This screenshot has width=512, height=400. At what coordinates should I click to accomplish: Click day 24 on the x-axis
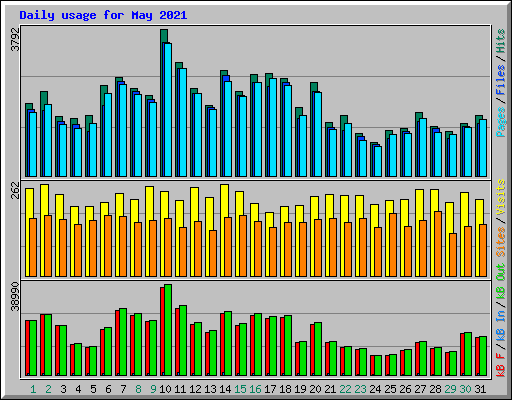pos(375,389)
